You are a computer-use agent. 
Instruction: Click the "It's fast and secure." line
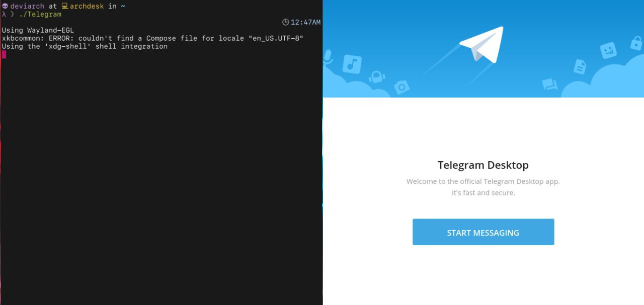(483, 193)
